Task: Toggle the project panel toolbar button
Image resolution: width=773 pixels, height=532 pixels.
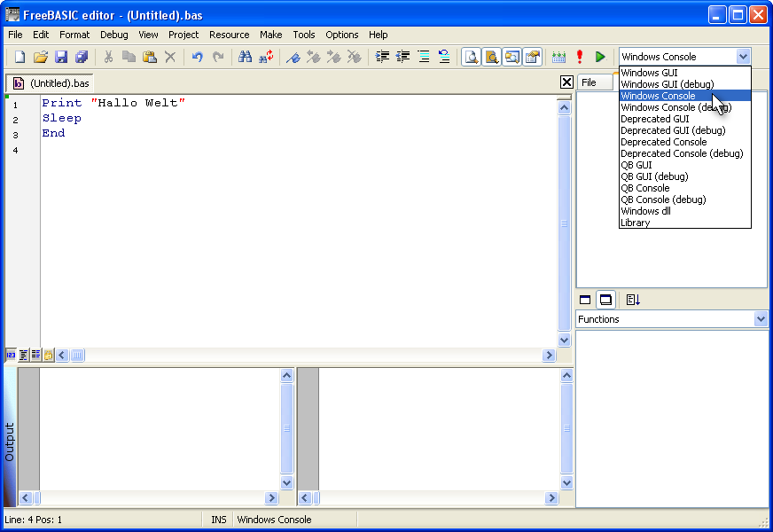Action: click(x=511, y=57)
